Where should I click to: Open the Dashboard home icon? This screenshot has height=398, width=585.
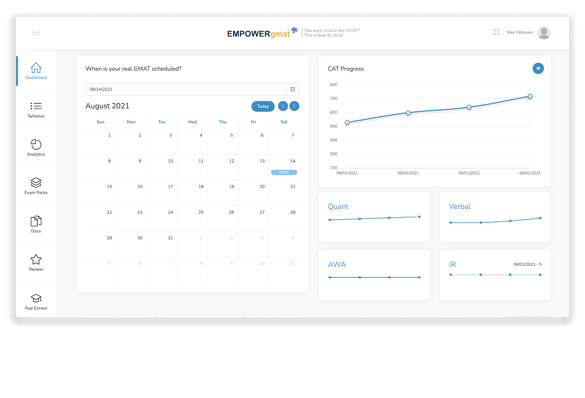point(36,68)
